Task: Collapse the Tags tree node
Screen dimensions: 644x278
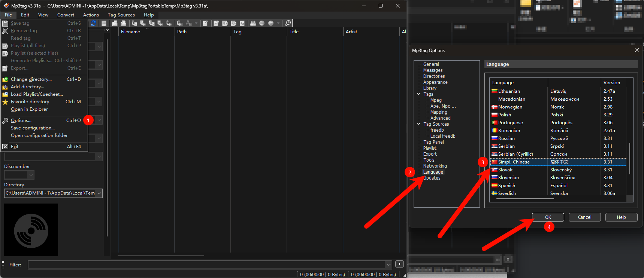Action: [419, 94]
